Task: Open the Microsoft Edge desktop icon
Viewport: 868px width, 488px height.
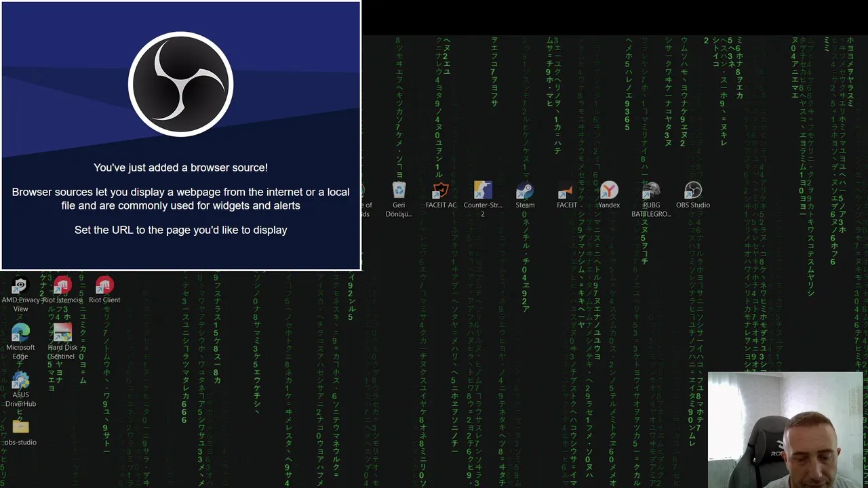Action: click(x=20, y=342)
